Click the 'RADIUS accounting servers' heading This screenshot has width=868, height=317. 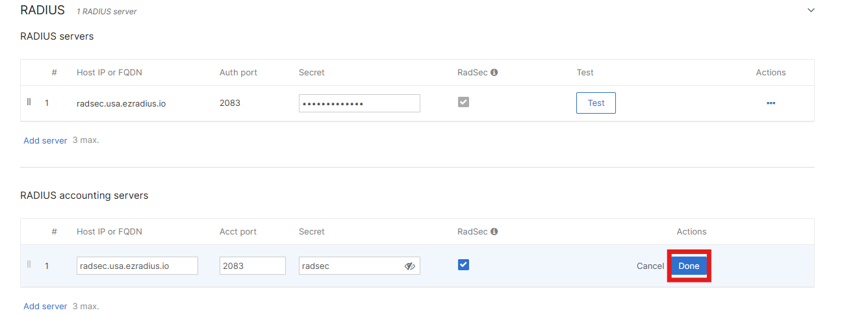[84, 196]
